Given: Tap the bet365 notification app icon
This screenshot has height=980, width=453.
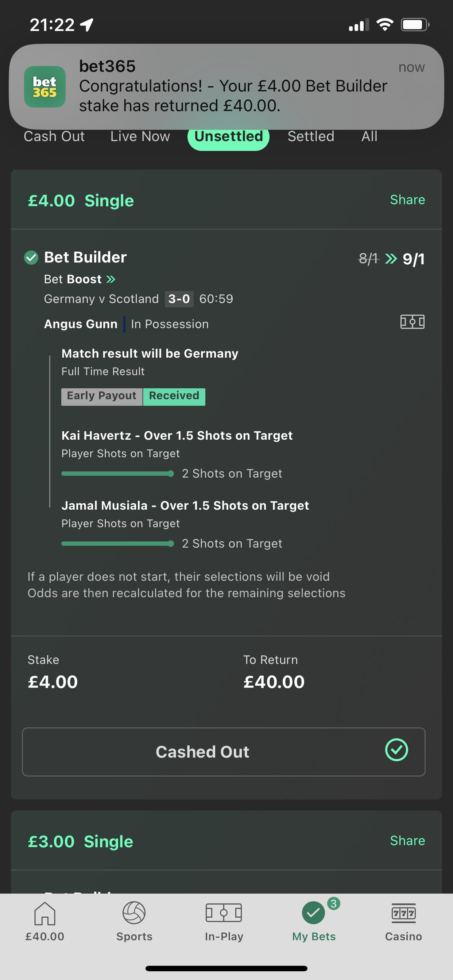Looking at the screenshot, I should [45, 87].
